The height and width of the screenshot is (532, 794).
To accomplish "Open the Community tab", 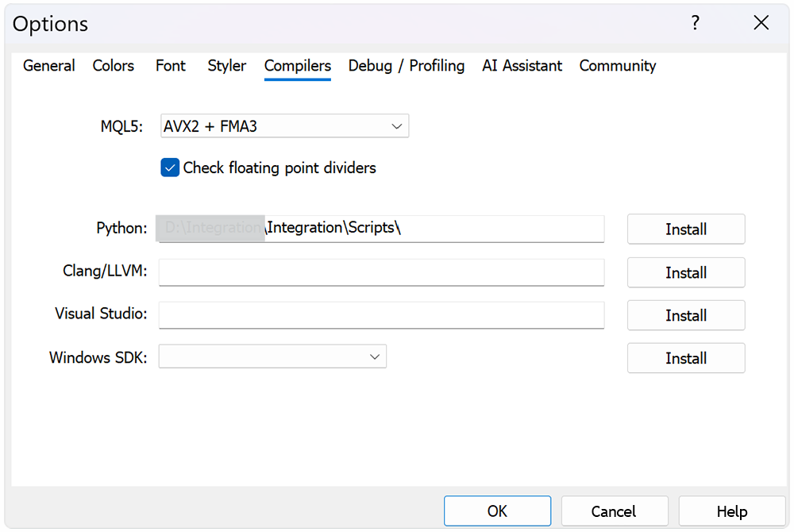I will pyautogui.click(x=618, y=66).
